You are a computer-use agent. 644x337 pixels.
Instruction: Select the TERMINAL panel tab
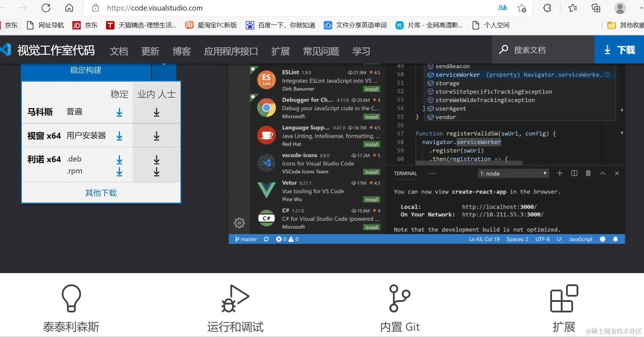(405, 173)
